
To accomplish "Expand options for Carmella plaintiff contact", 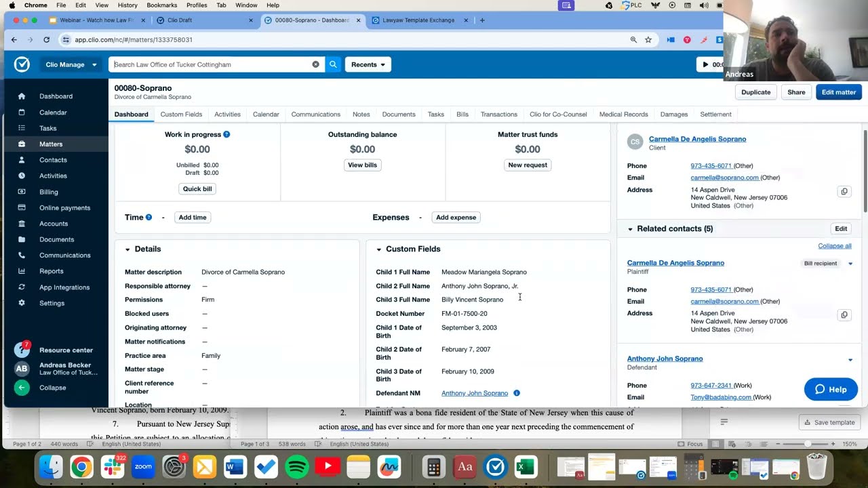I will click(x=850, y=264).
